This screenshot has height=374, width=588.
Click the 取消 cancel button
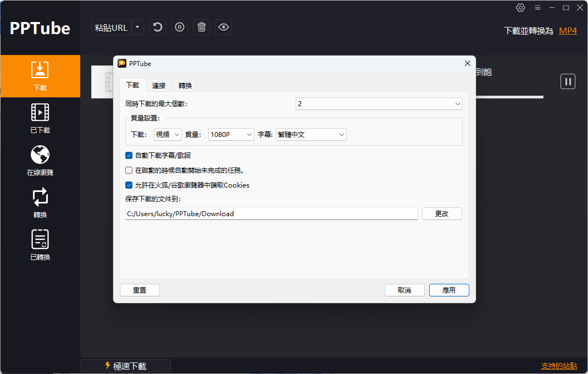404,290
